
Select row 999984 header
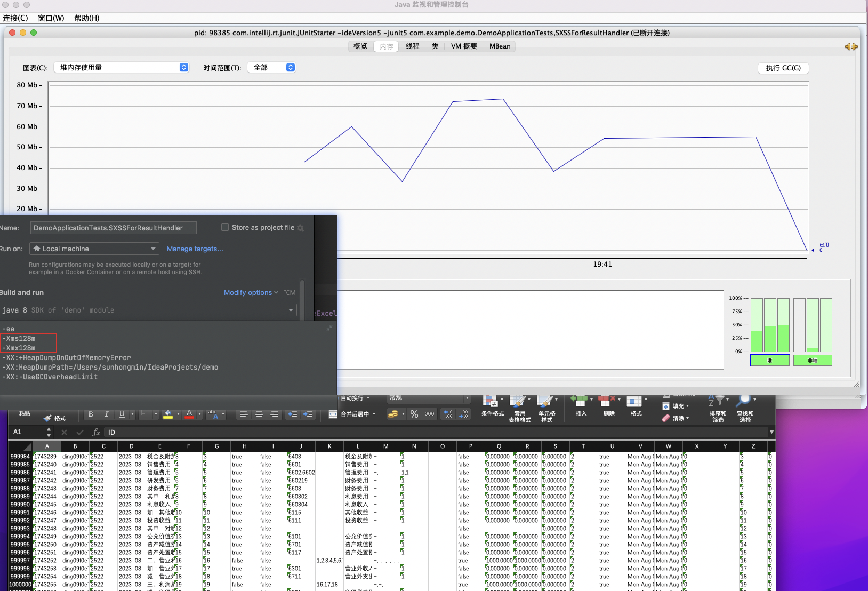[20, 457]
